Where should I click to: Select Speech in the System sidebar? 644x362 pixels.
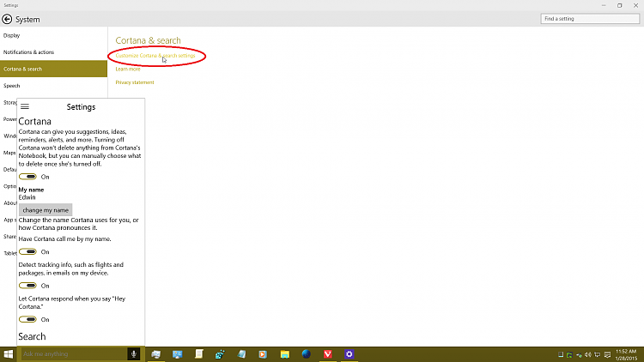point(53,86)
